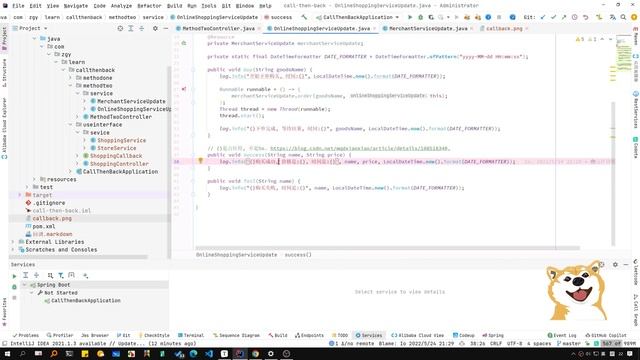Hide the Project panel with minus icon
Screen dimensions: 640x360
165,29
